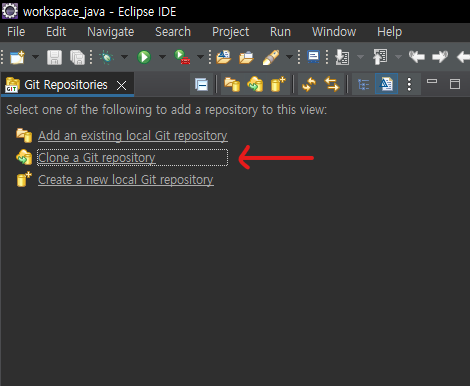Expand the Debug dropdown arrow
Viewport: 470px width, 386px height.
(124, 57)
